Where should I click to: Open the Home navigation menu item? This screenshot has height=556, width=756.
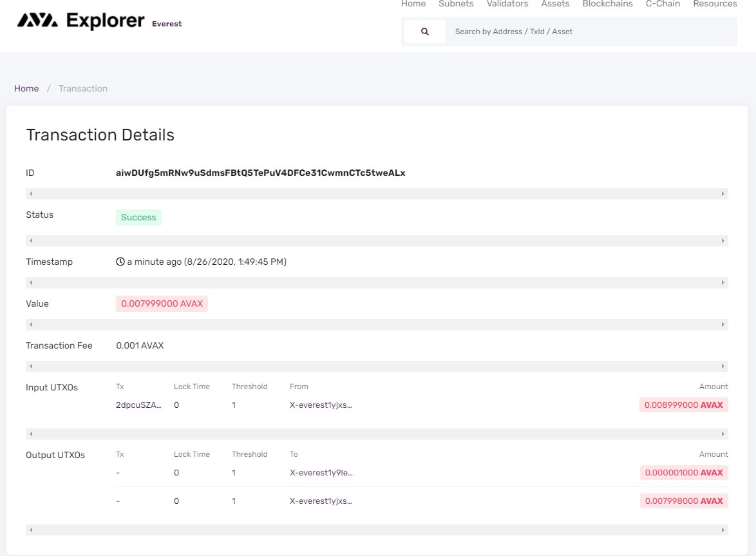click(x=413, y=4)
